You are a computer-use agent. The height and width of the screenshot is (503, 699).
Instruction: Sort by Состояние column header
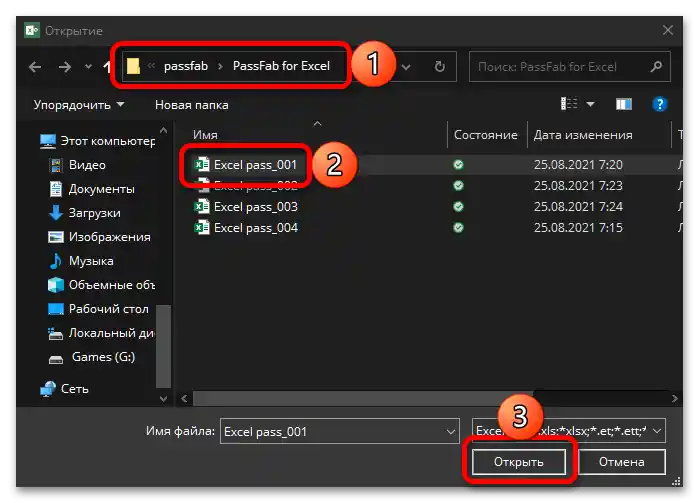(485, 135)
